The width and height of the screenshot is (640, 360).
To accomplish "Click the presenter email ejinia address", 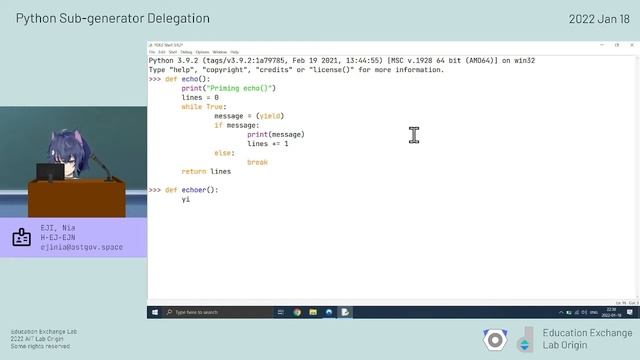I will [x=82, y=247].
